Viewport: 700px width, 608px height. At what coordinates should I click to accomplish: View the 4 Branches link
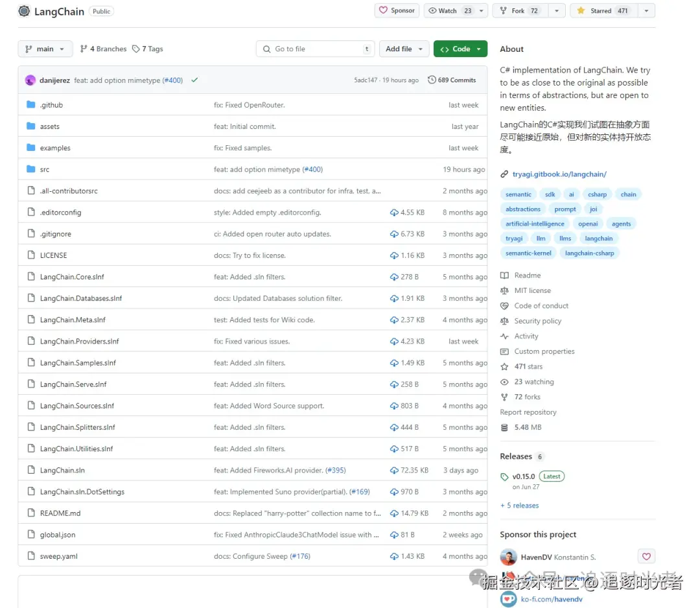click(x=103, y=49)
